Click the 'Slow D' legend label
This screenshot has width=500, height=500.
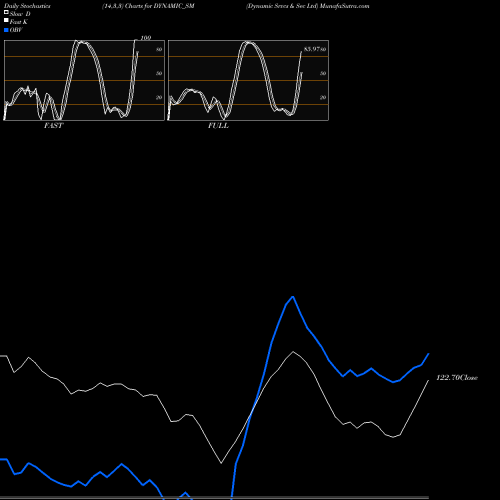(20, 14)
